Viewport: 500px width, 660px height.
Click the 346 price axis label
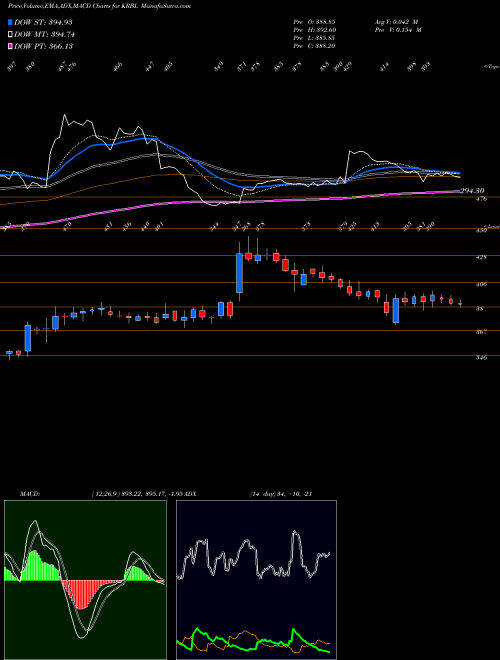pyautogui.click(x=482, y=358)
